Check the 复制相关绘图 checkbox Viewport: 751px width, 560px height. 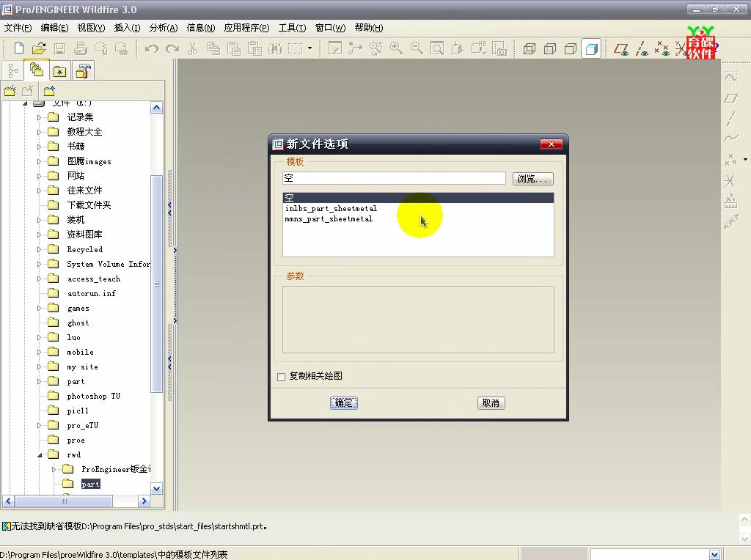[281, 377]
